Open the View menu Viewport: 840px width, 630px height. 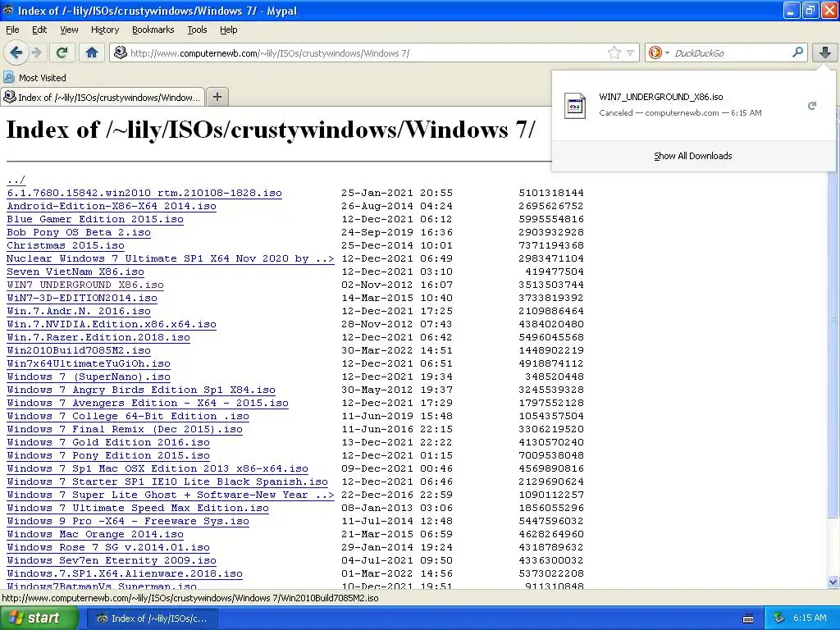69,30
